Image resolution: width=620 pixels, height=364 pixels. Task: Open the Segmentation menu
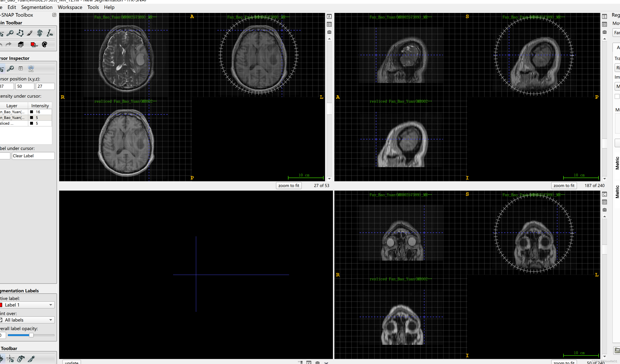(37, 7)
